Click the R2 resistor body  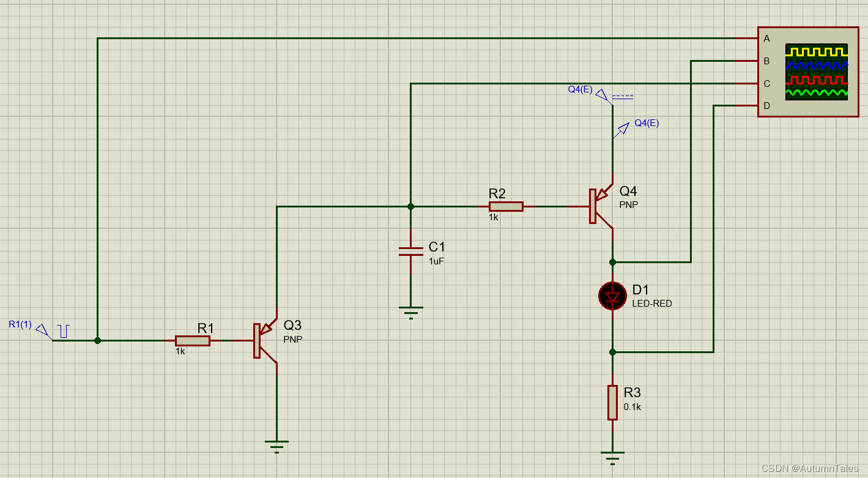click(506, 207)
